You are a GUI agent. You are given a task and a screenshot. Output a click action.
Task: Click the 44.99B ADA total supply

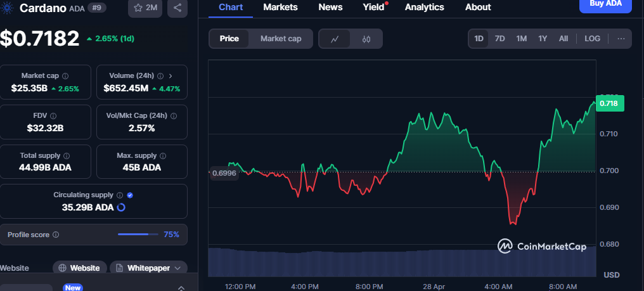coord(45,168)
